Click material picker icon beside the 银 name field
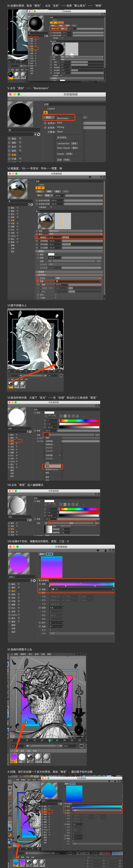The width and height of the screenshot is (133, 868). [39, 134]
